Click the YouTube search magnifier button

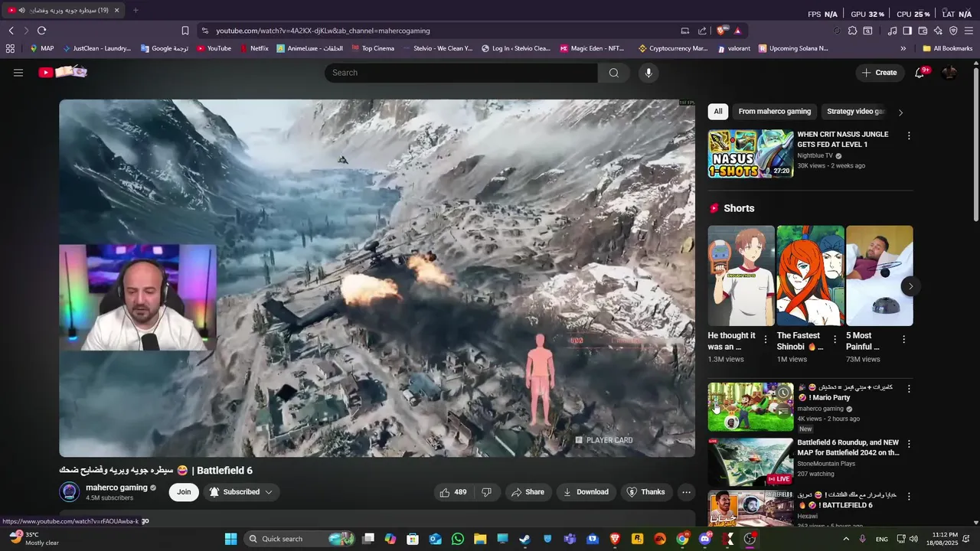pyautogui.click(x=613, y=73)
